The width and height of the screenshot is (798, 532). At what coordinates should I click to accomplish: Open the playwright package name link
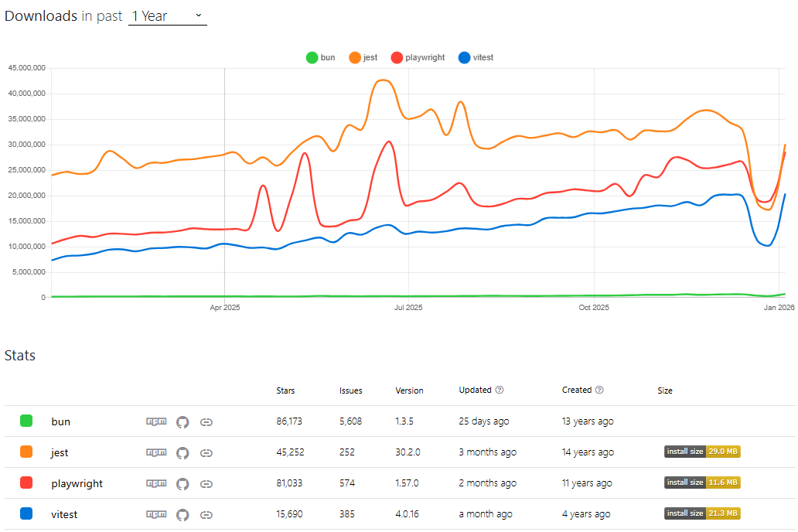(77, 483)
